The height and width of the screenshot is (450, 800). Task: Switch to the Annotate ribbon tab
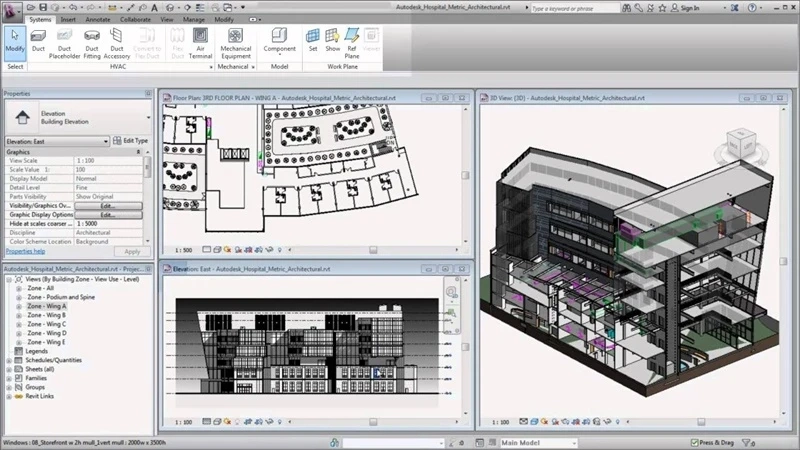97,19
